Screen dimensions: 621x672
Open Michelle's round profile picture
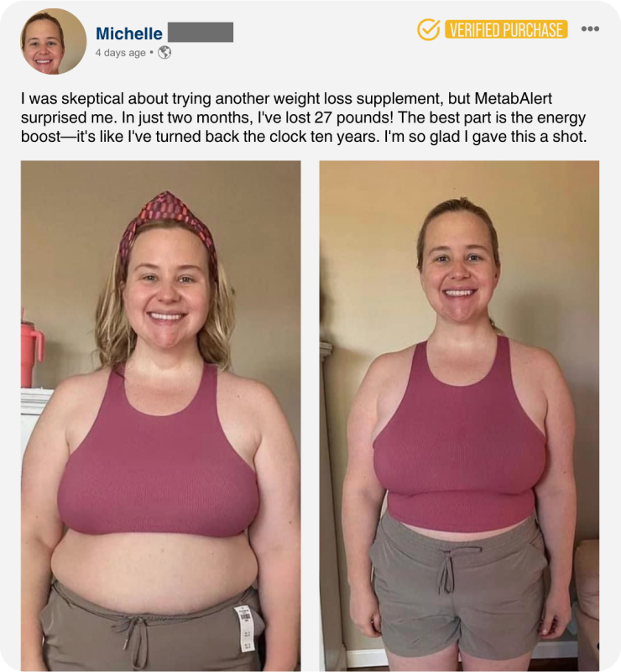pyautogui.click(x=54, y=41)
